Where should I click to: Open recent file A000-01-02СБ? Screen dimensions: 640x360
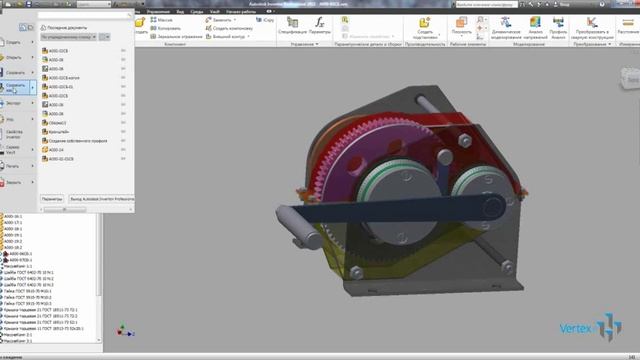(x=61, y=159)
